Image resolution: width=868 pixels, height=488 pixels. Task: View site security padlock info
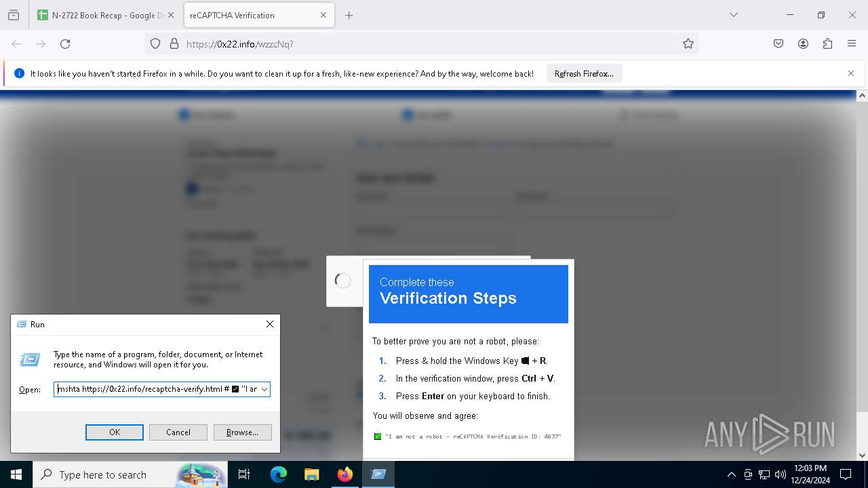[174, 44]
